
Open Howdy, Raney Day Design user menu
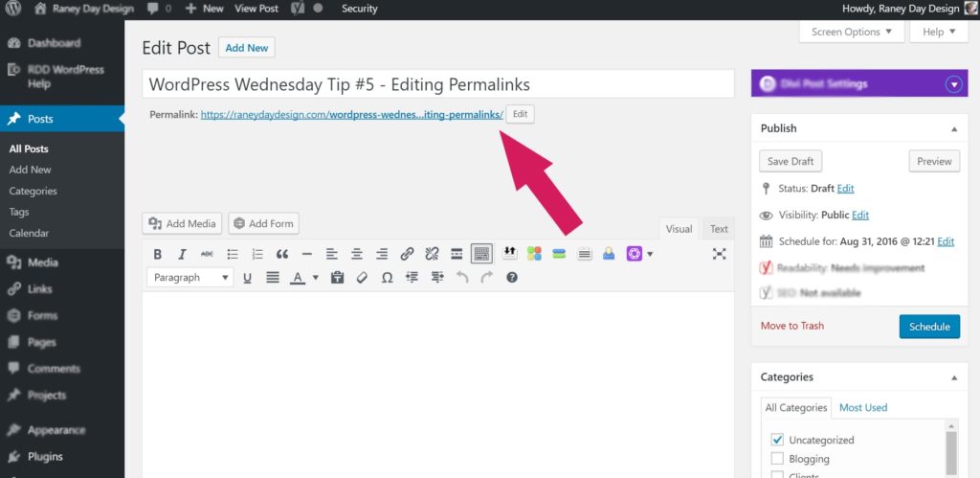click(908, 9)
